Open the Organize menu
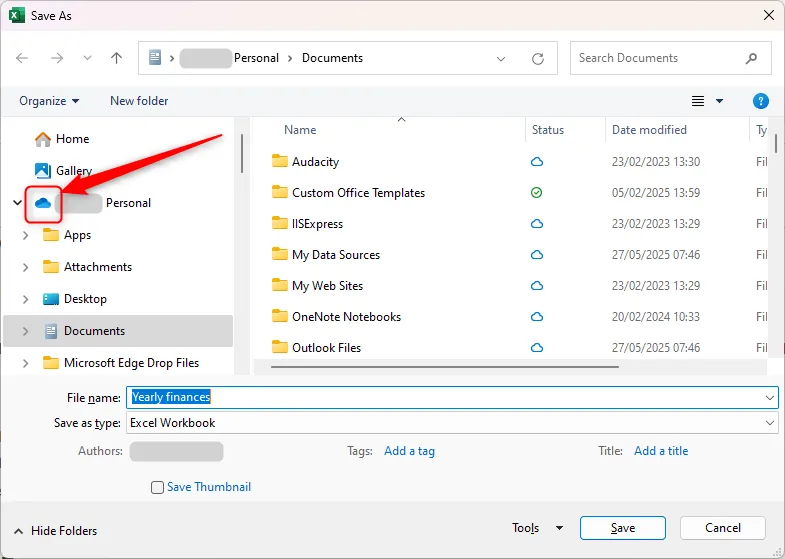This screenshot has height=559, width=785. pos(49,101)
